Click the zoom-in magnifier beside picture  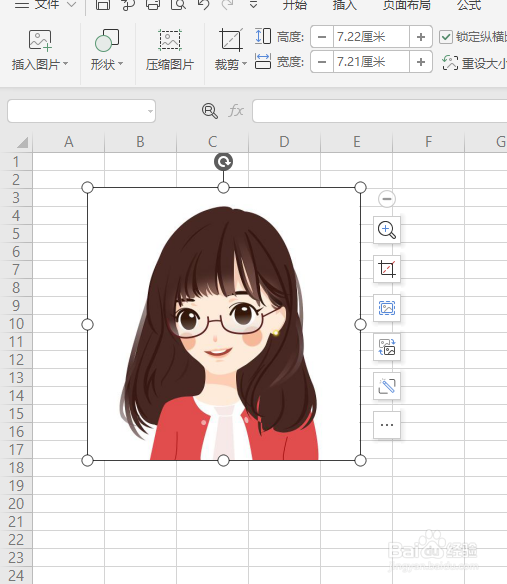(387, 230)
